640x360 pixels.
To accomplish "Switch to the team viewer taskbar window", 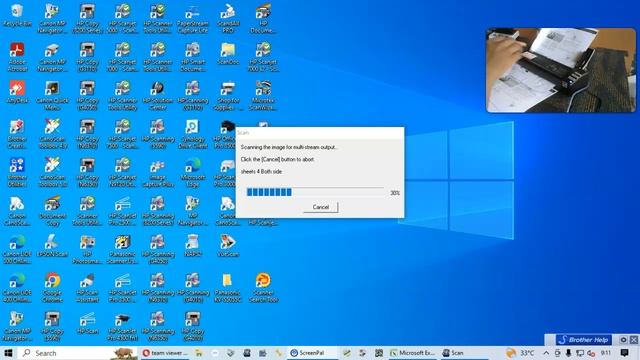I will click(165, 353).
